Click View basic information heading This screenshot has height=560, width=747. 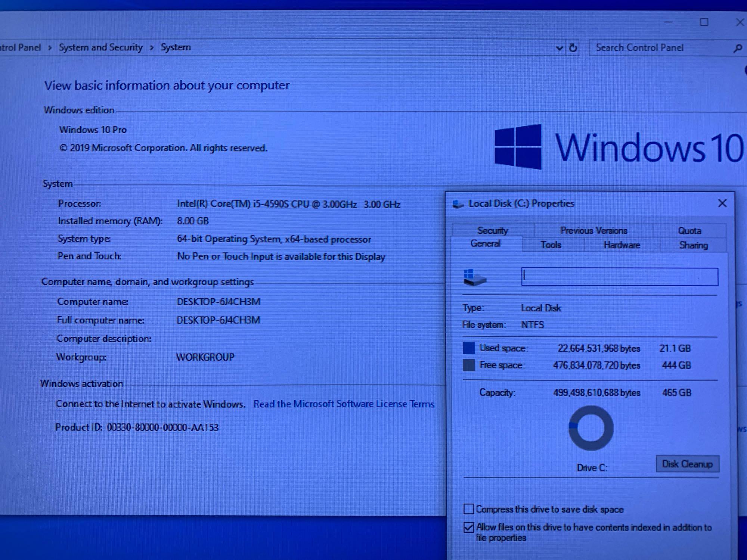click(167, 85)
